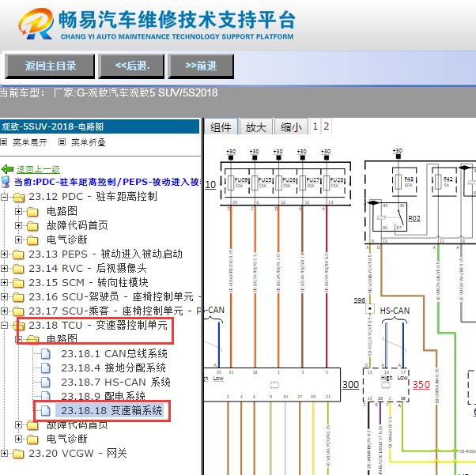476x475 pixels.
Task: Click the 返回上一级 link
Action: coord(38,169)
